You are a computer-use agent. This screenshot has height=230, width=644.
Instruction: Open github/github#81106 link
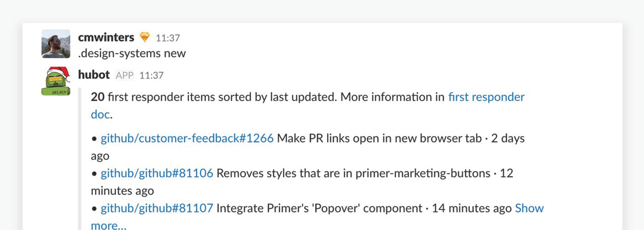(x=157, y=173)
